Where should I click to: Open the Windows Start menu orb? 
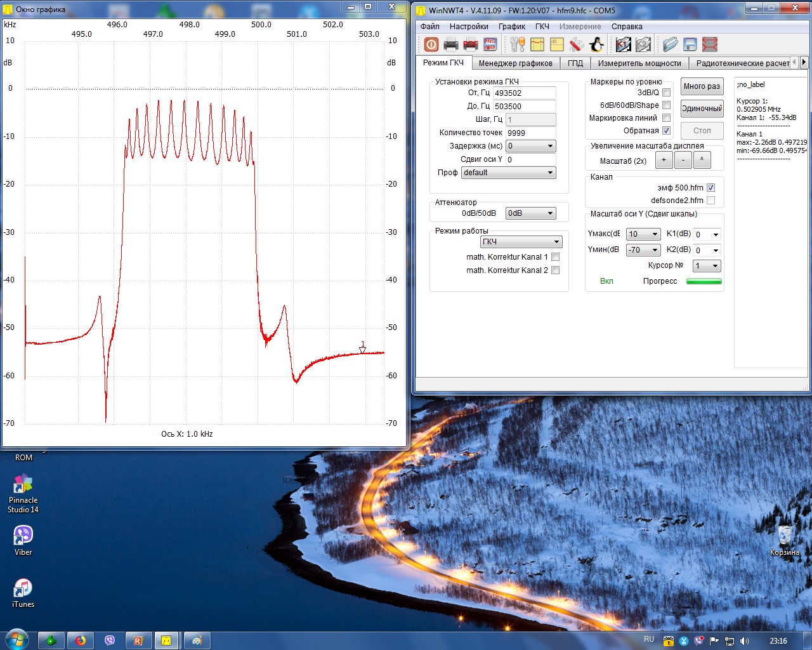[x=17, y=640]
